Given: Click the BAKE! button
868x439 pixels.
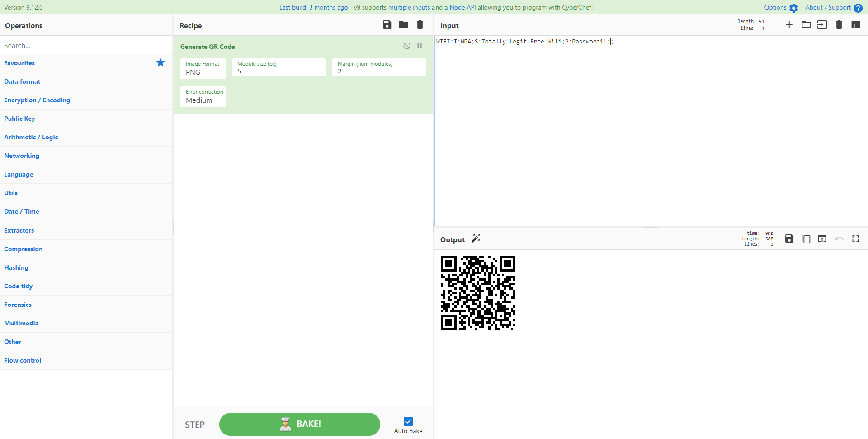Looking at the screenshot, I should pos(299,424).
